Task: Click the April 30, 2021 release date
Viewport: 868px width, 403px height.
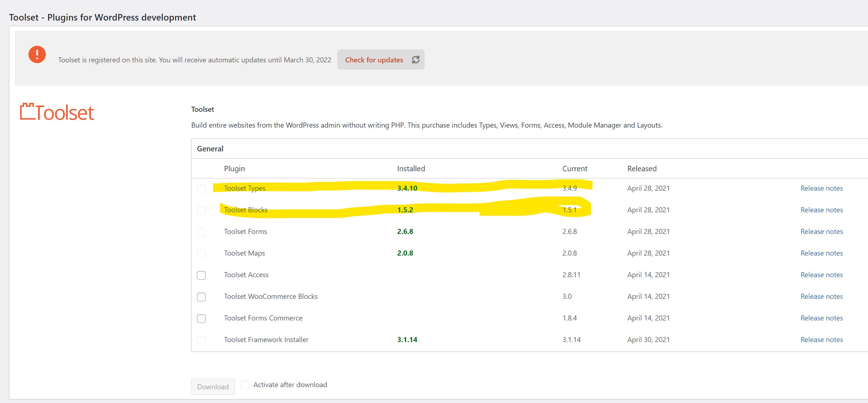Action: tap(648, 340)
